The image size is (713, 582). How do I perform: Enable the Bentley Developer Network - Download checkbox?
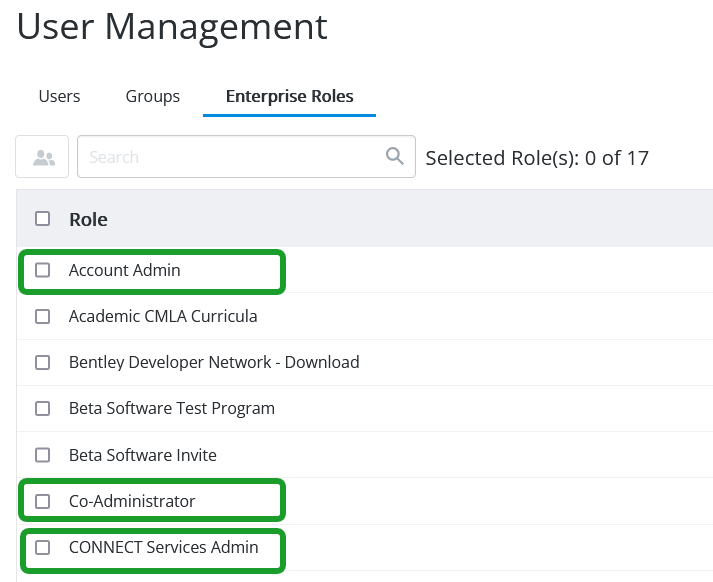pos(43,362)
